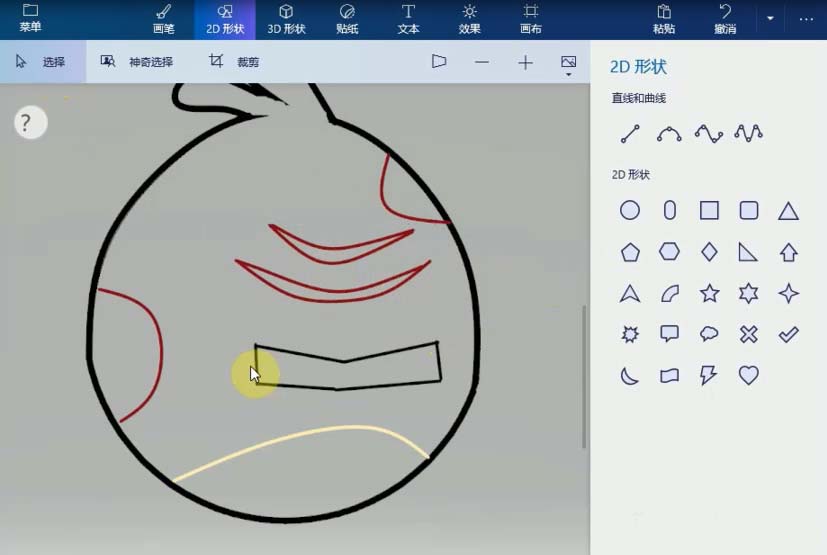Choose the triangle shape
This screenshot has width=827, height=555.
788,211
